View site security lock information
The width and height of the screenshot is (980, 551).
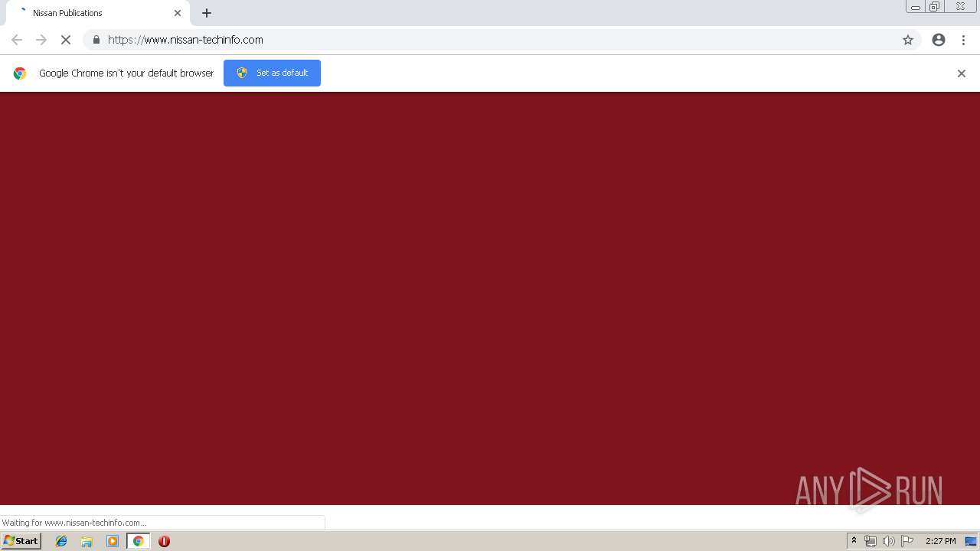tap(96, 40)
